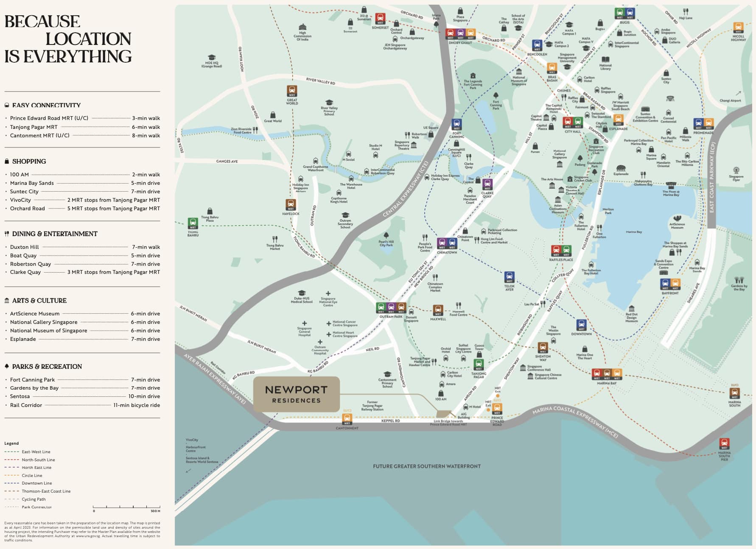Image resolution: width=756 pixels, height=549 pixels.
Task: Click the Pearl's Hill City Park tree icon
Action: pos(386,235)
